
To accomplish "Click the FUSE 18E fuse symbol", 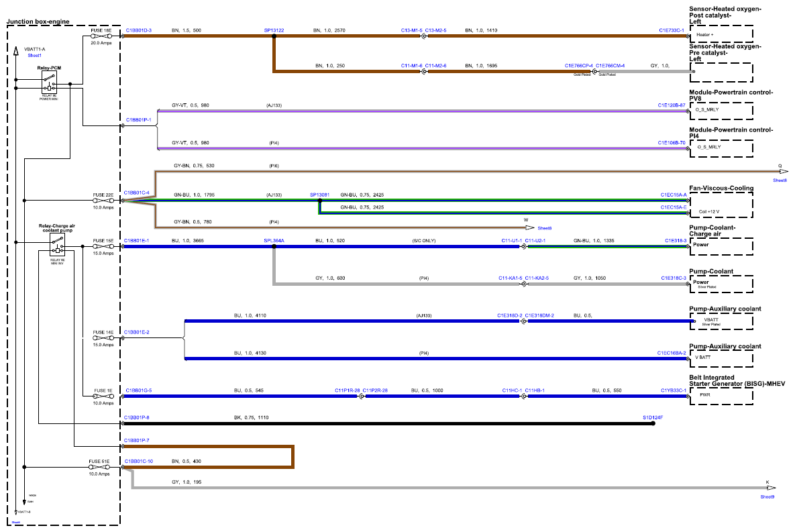I will [x=101, y=36].
